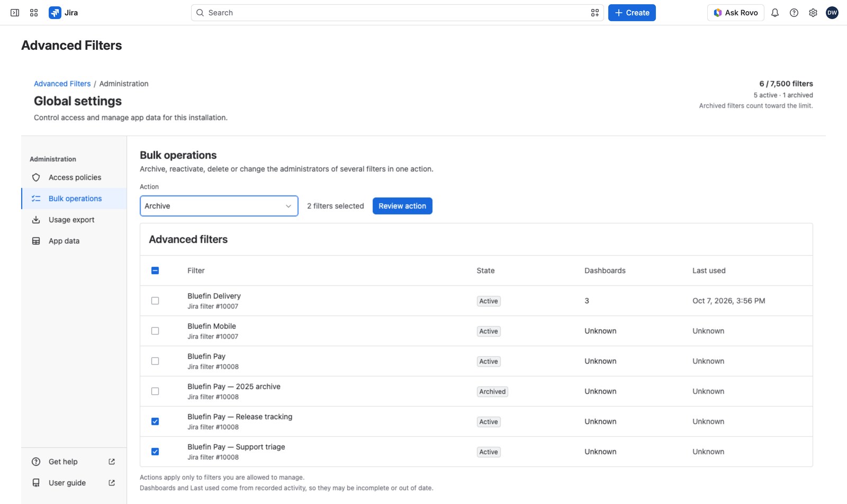Click the Create button
Viewport: 847px width, 504px height.
click(x=632, y=13)
